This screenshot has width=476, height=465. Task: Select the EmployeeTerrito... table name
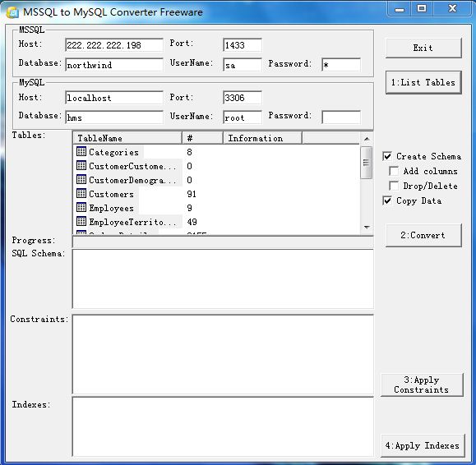pos(132,222)
